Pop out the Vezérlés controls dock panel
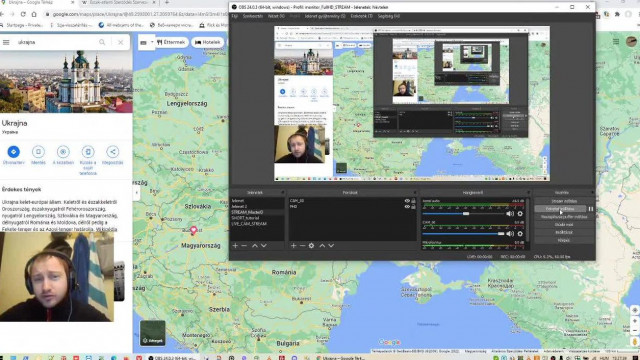The image size is (640, 360). coord(592,192)
